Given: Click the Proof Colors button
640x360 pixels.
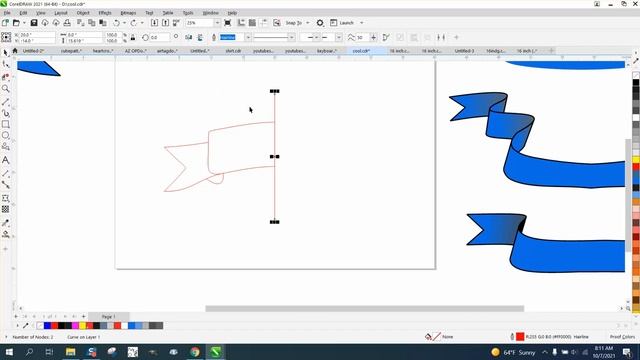Looking at the screenshot, I should click(x=622, y=337).
